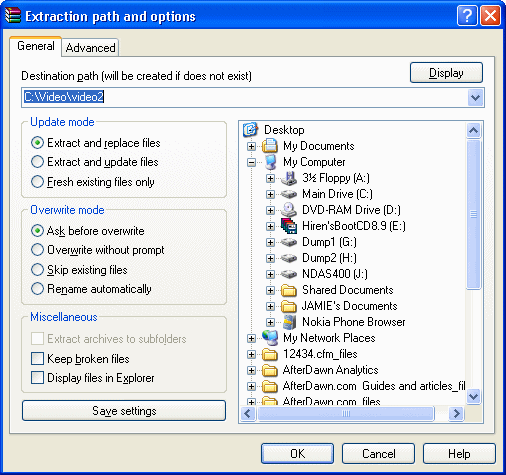This screenshot has width=506, height=475.
Task: Expand the My Documents tree node
Action: coord(252,146)
